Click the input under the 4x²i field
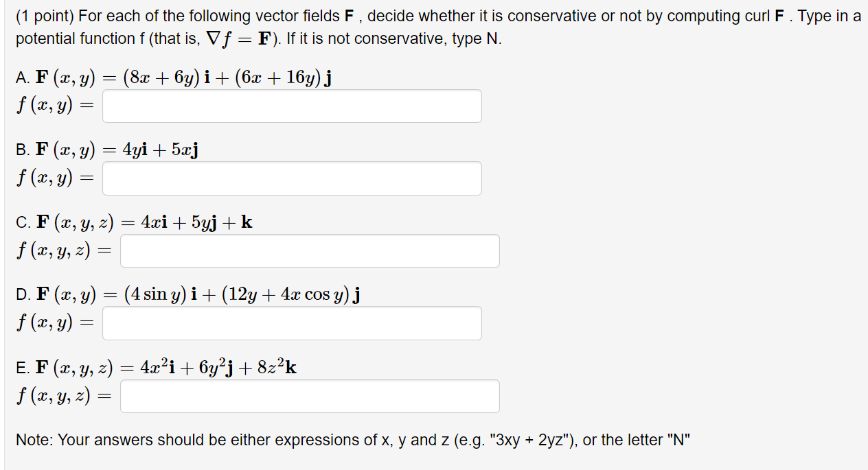 tap(309, 395)
